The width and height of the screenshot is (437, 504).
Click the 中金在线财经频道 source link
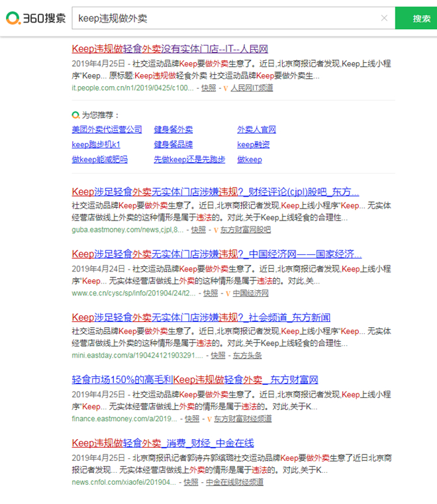[234, 482]
